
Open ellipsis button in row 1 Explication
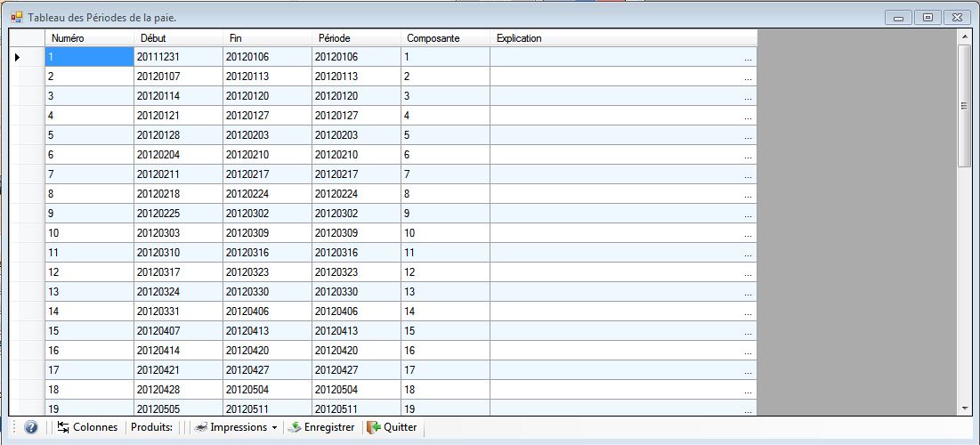coord(748,57)
